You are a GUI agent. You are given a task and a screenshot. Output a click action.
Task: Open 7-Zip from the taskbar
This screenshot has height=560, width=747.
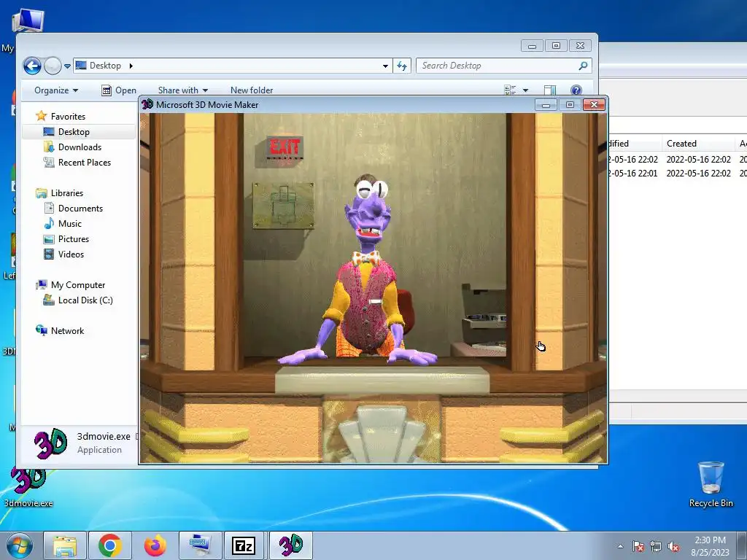coord(244,545)
